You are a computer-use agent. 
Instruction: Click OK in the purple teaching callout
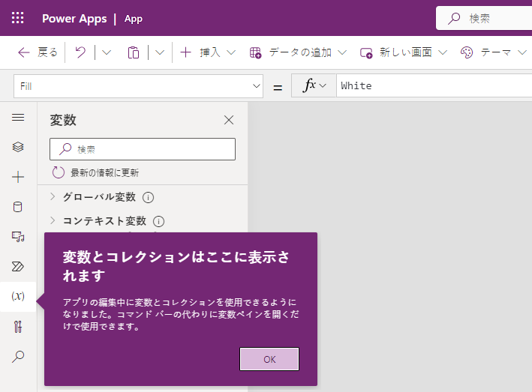pos(269,359)
